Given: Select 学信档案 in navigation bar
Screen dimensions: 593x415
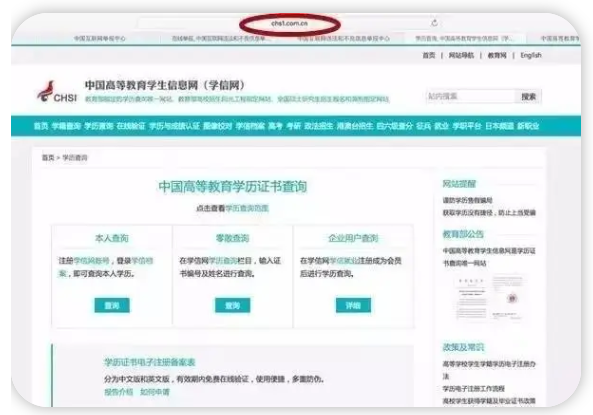Looking at the screenshot, I should pyautogui.click(x=250, y=126).
